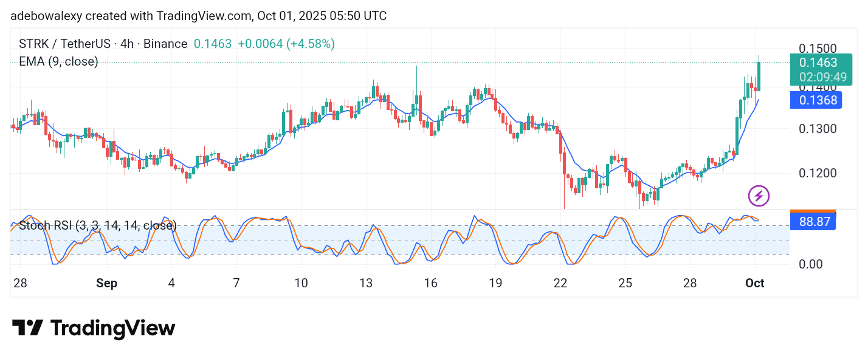Click the Sep label on the time axis
This screenshot has height=359, width=868.
pos(106,283)
